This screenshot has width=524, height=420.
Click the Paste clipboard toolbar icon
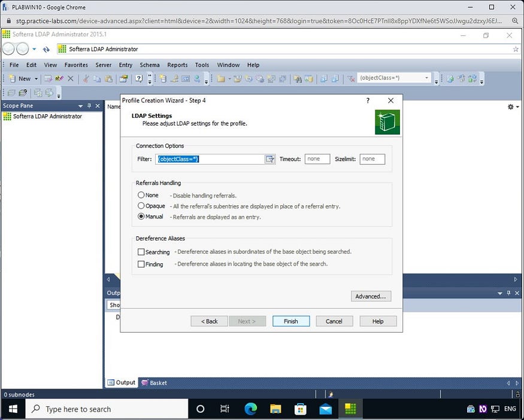coord(108,78)
